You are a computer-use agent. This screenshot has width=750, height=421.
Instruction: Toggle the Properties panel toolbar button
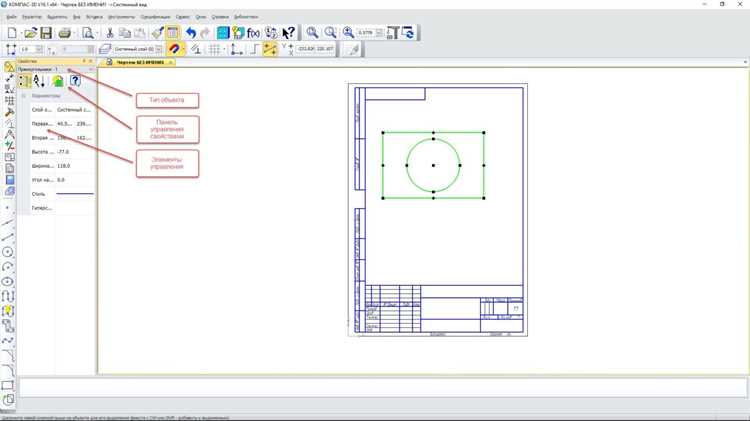click(173, 33)
